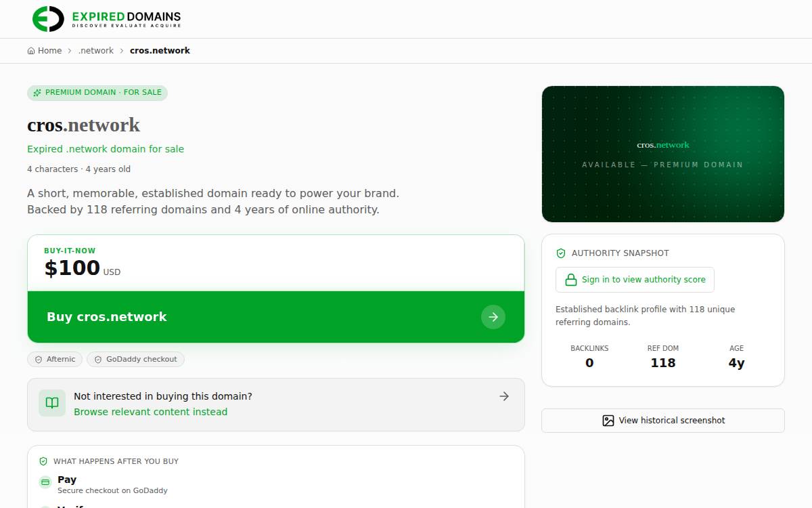Click the Pay step label
Image resolution: width=812 pixels, height=508 pixels.
point(67,480)
